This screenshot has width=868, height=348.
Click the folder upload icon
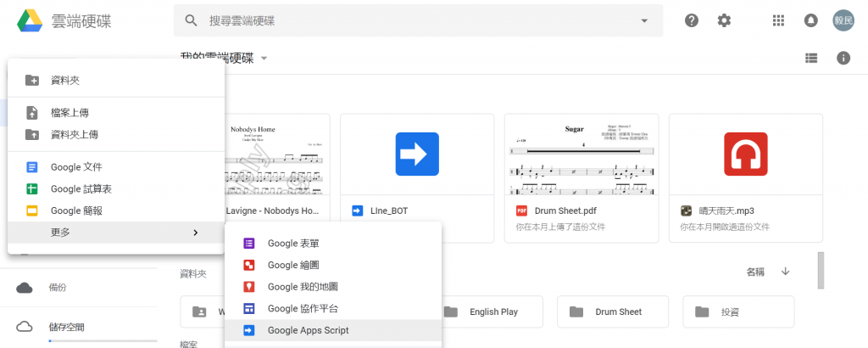click(x=32, y=135)
